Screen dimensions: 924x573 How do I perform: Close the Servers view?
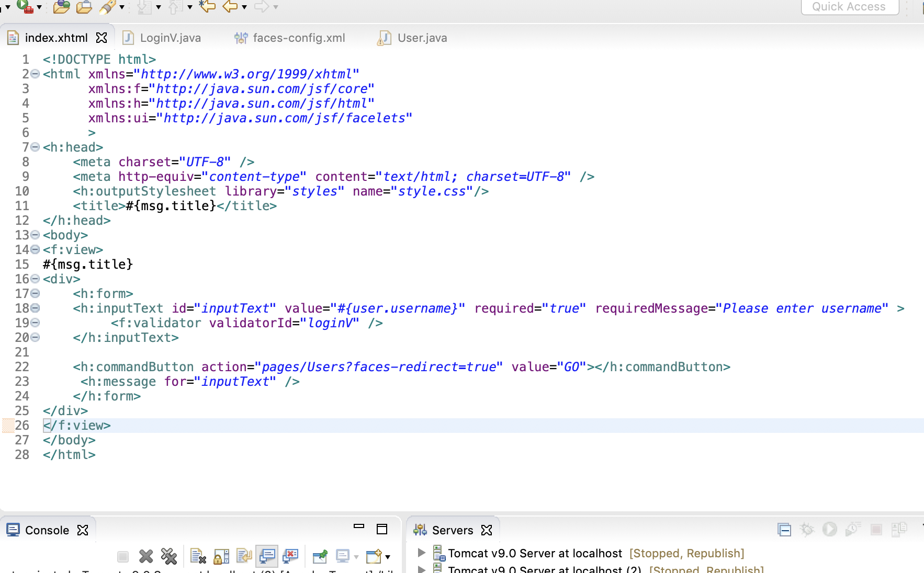[487, 530]
